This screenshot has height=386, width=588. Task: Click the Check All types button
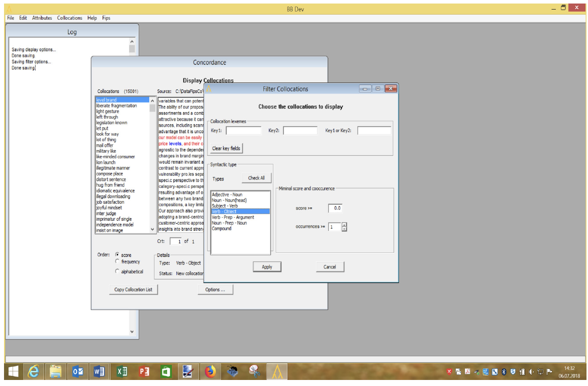coord(257,177)
